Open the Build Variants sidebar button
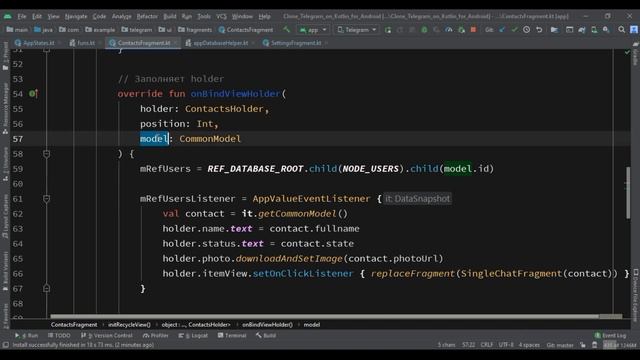Viewport: 640px width, 360px height. click(x=5, y=271)
